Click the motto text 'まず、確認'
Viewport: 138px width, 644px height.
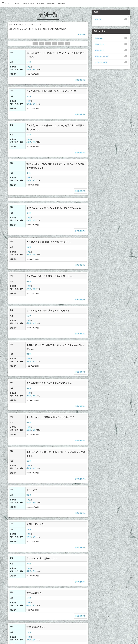tap(32, 490)
